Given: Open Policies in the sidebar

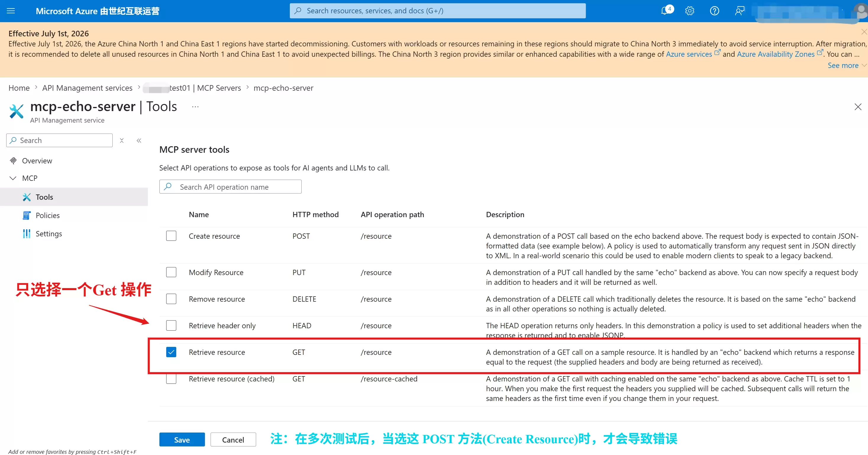Looking at the screenshot, I should (x=48, y=215).
